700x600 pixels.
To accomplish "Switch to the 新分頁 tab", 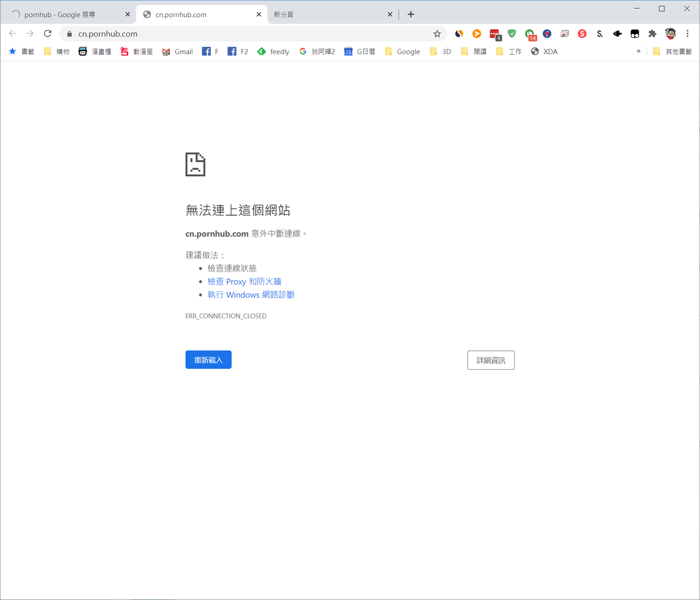I will (328, 14).
